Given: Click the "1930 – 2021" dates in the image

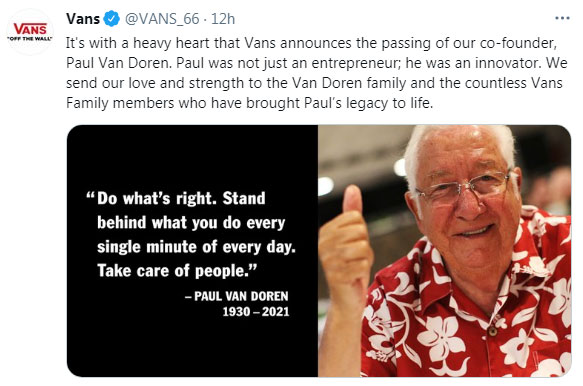Looking at the screenshot, I should 256,312.
